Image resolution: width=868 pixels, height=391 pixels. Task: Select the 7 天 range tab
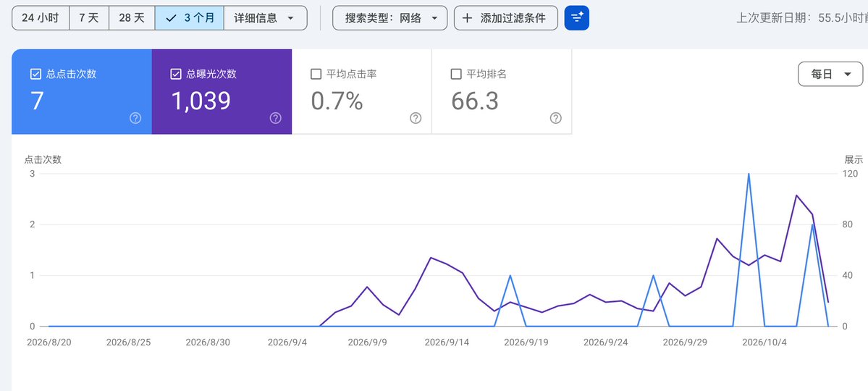pos(88,17)
